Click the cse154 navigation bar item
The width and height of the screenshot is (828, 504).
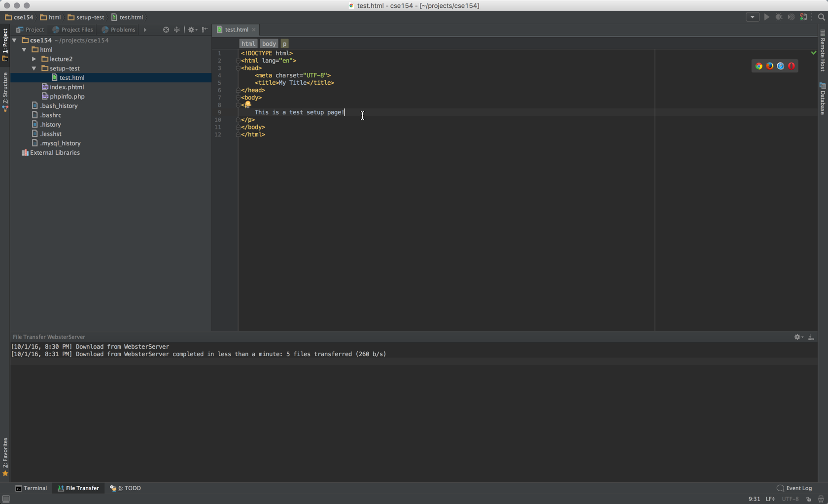point(19,17)
